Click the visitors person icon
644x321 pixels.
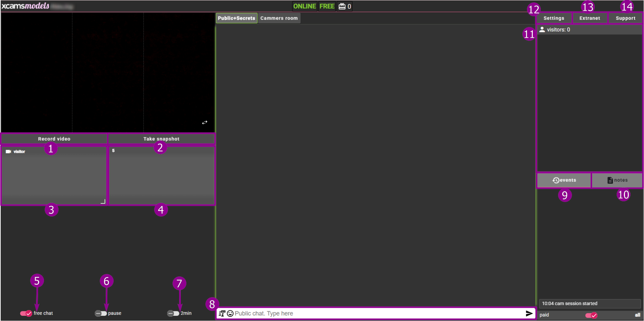pyautogui.click(x=542, y=30)
